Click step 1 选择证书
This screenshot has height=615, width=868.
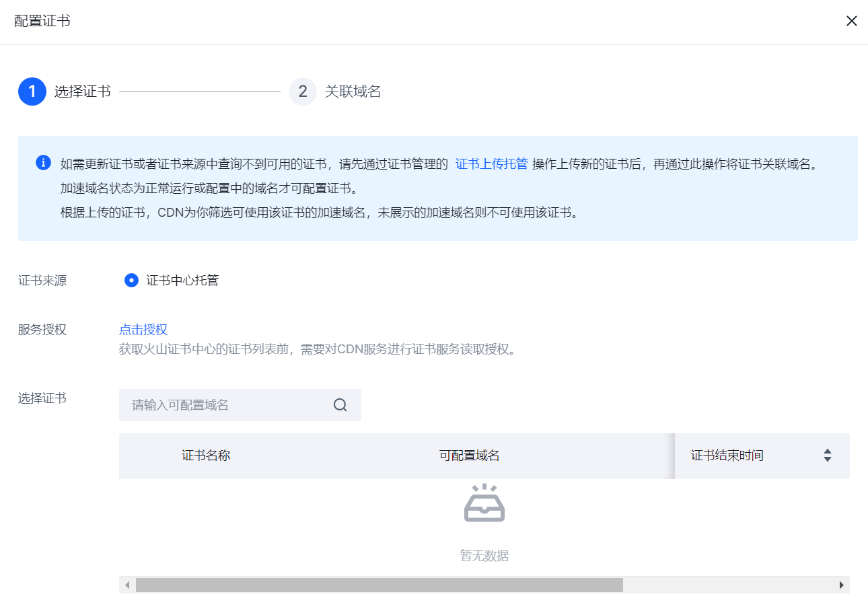pyautogui.click(x=65, y=92)
